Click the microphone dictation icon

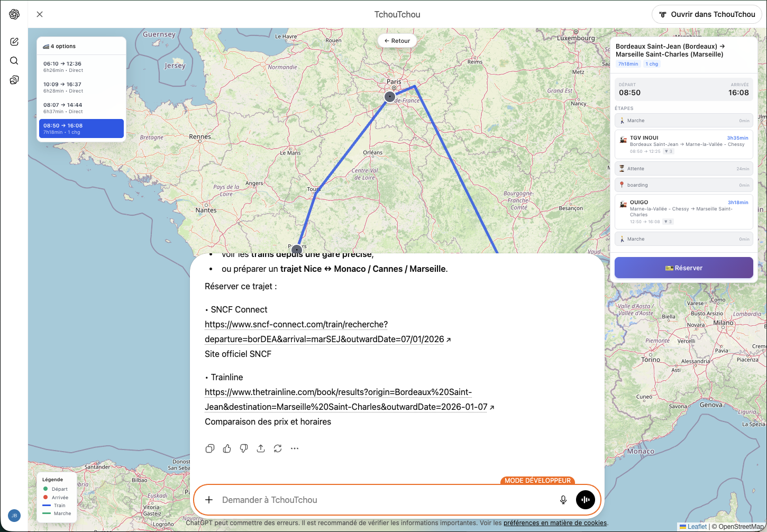[563, 500]
